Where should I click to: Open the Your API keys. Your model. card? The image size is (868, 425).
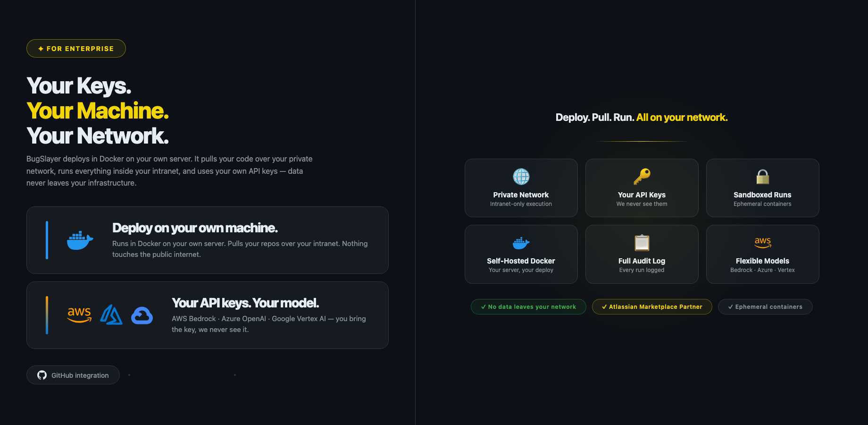pyautogui.click(x=208, y=315)
